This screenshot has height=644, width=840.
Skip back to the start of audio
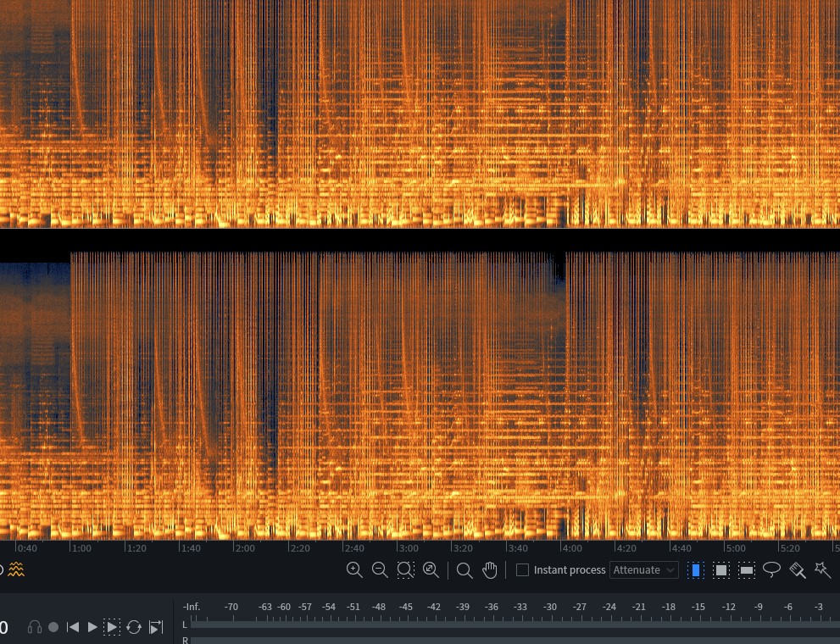coord(73,627)
